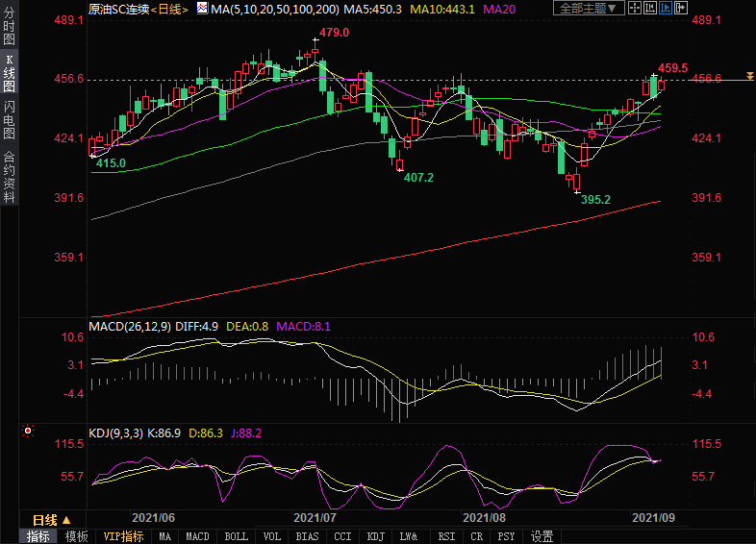Click the rightmost small top toolbar icon

tap(682, 9)
